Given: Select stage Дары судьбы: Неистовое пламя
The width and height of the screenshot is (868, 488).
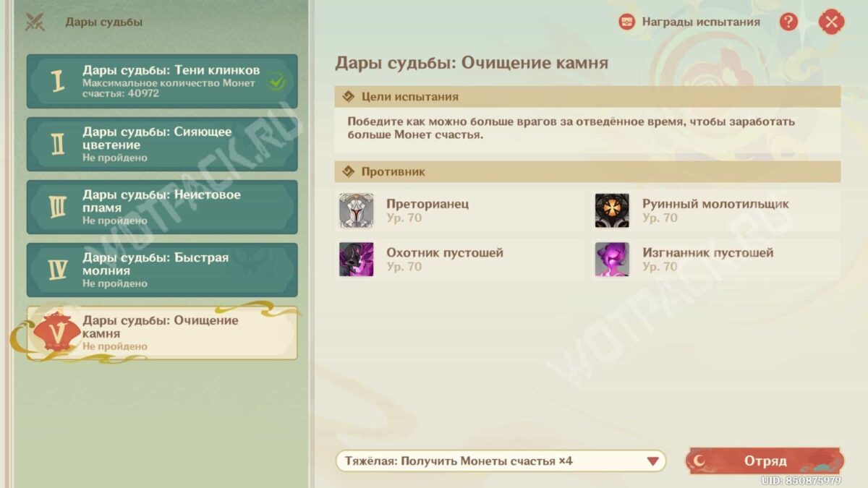Looking at the screenshot, I should [x=162, y=207].
